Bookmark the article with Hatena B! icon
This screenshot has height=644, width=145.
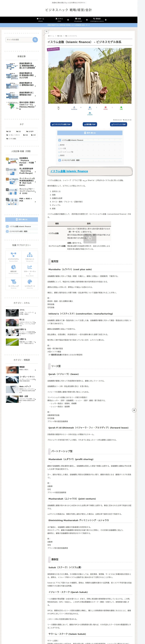click(90, 108)
